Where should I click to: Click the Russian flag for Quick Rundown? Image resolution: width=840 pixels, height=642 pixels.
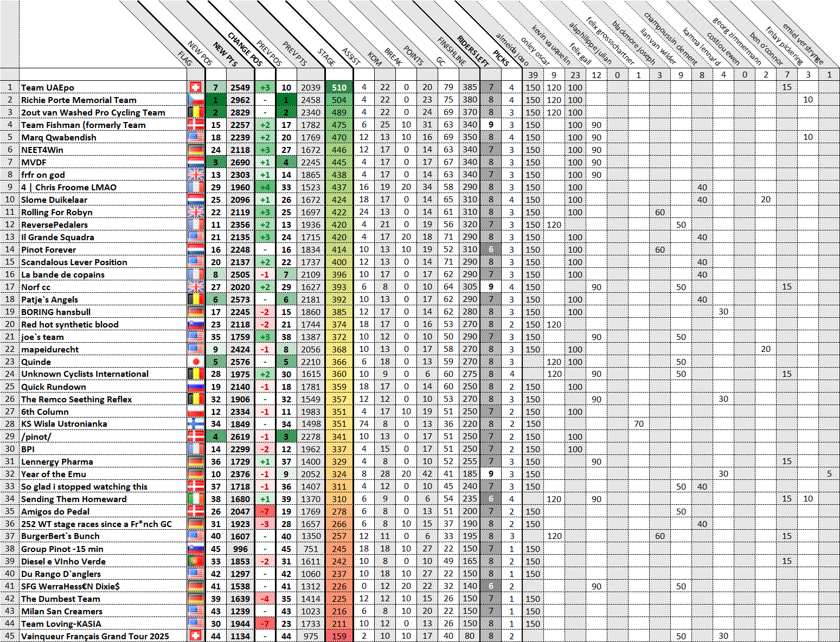coord(196,387)
